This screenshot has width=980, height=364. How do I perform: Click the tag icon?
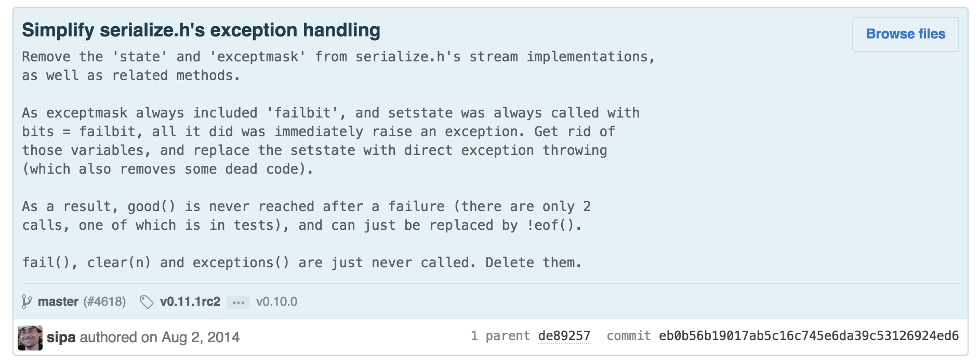pos(147,302)
